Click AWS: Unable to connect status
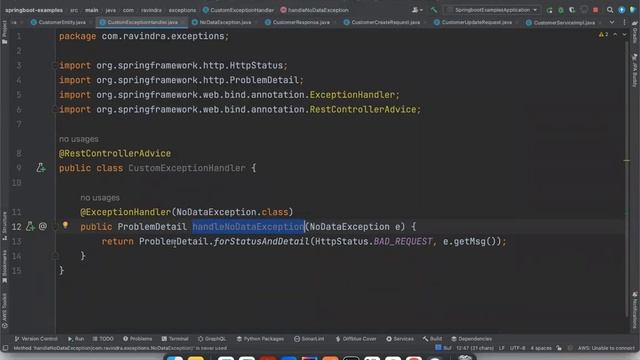The height and width of the screenshot is (360, 640). [x=606, y=348]
